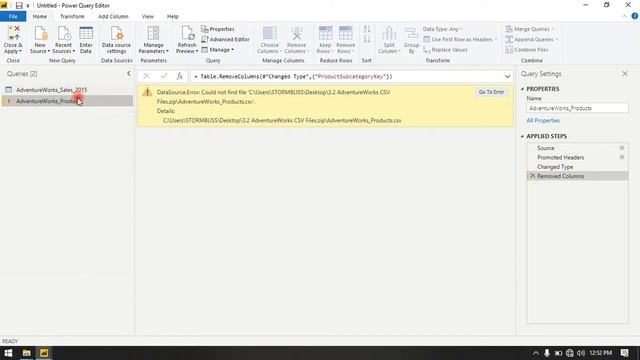Open the Append Queries dropdown
The image size is (640, 360).
click(x=531, y=40)
